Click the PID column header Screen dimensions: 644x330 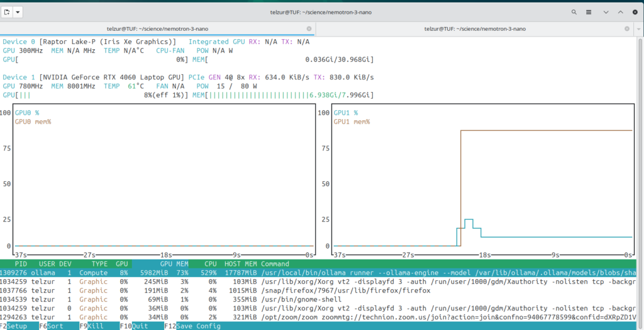pyautogui.click(x=21, y=264)
